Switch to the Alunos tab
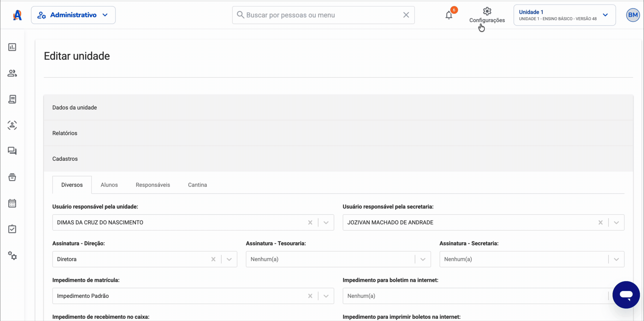Viewport: 644px width, 321px height. pyautogui.click(x=109, y=185)
